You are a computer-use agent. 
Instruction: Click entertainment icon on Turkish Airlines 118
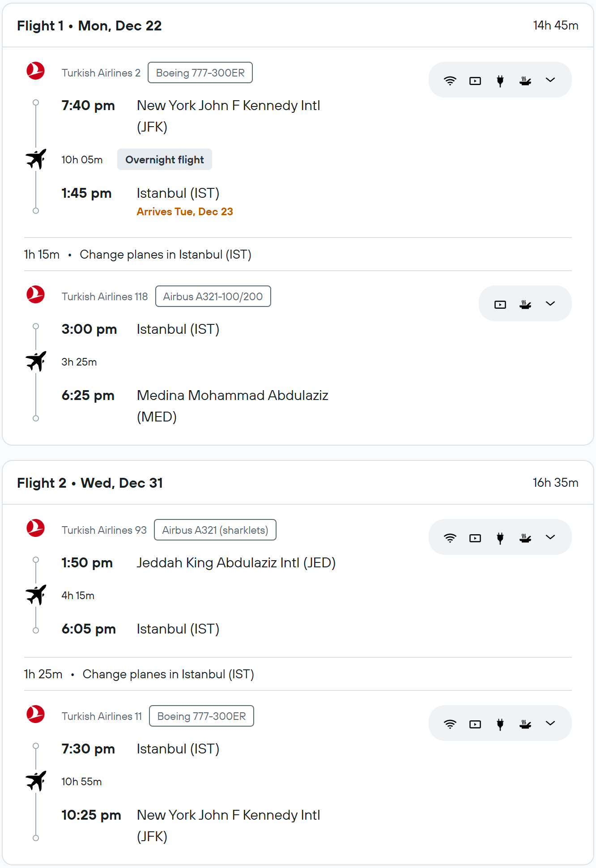tap(500, 304)
